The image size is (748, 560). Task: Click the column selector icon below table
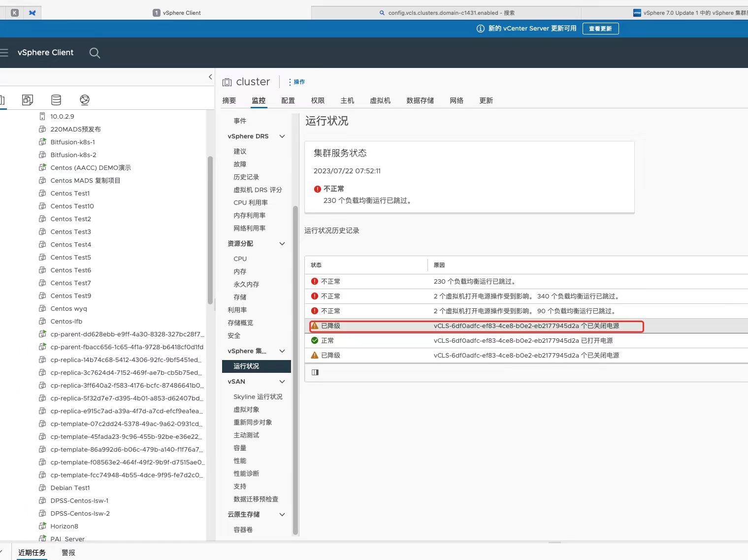click(315, 372)
